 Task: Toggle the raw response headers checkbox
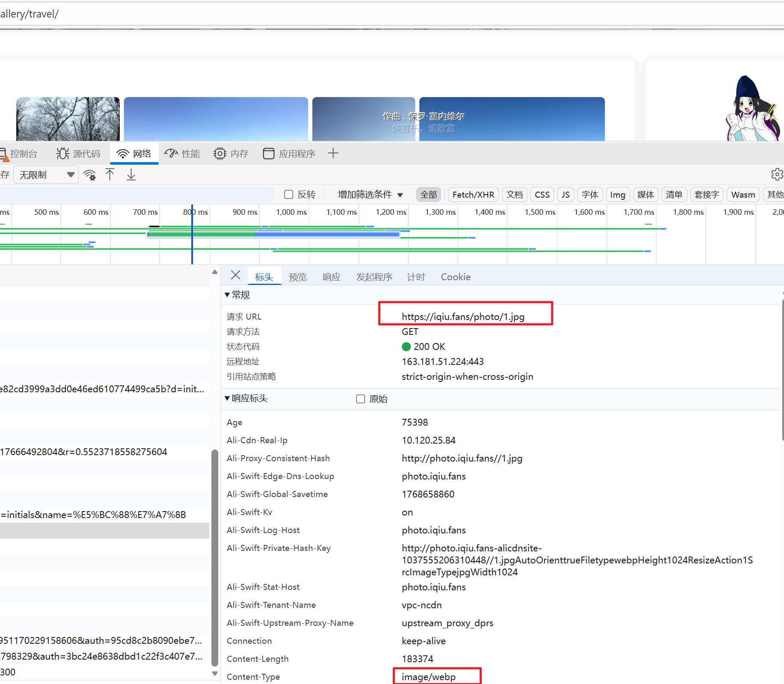point(361,399)
